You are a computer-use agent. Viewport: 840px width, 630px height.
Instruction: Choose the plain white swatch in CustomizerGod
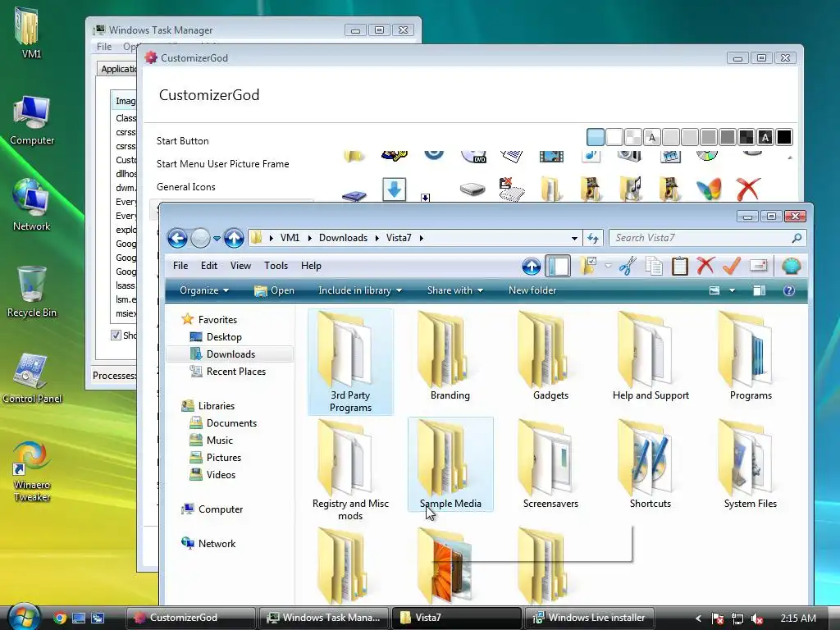point(614,137)
